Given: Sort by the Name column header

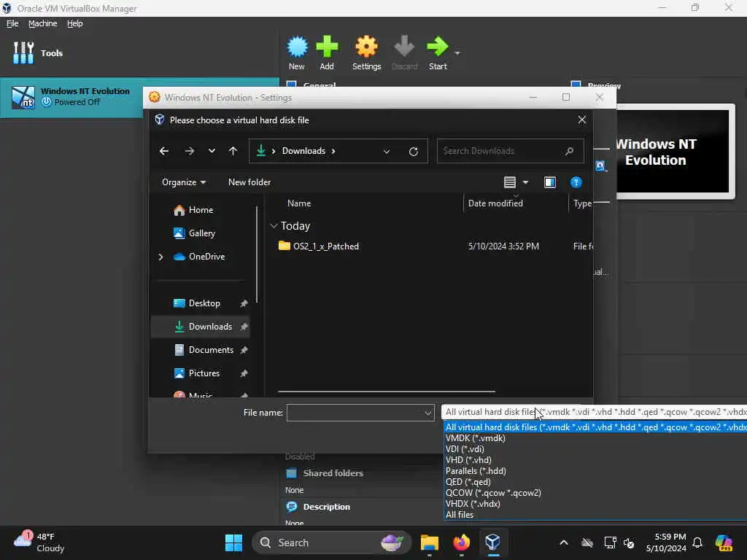Looking at the screenshot, I should (x=299, y=203).
